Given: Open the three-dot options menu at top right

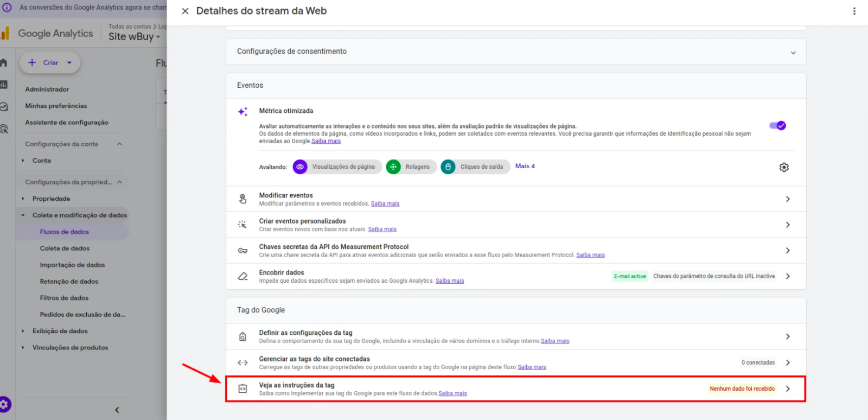Looking at the screenshot, I should pos(854,11).
